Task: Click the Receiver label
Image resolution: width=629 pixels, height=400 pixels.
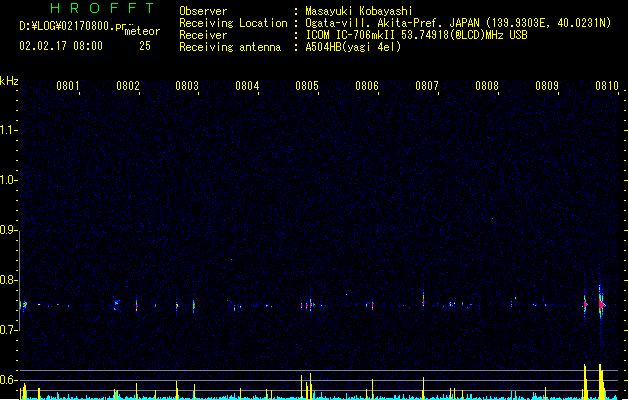Action: click(x=203, y=35)
